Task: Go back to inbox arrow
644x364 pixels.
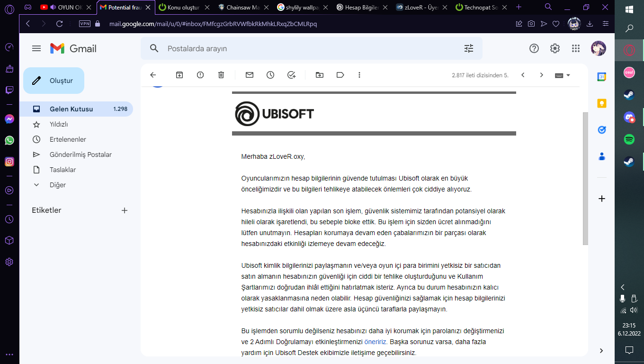Action: click(x=153, y=75)
